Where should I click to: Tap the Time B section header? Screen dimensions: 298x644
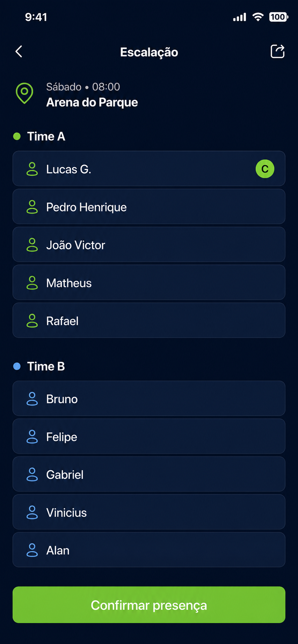click(x=46, y=366)
